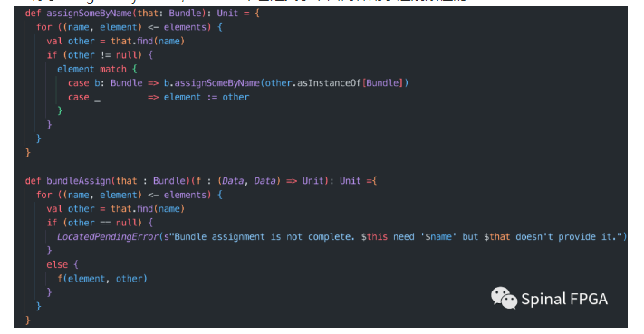Click the bundleAssign function name

point(79,181)
